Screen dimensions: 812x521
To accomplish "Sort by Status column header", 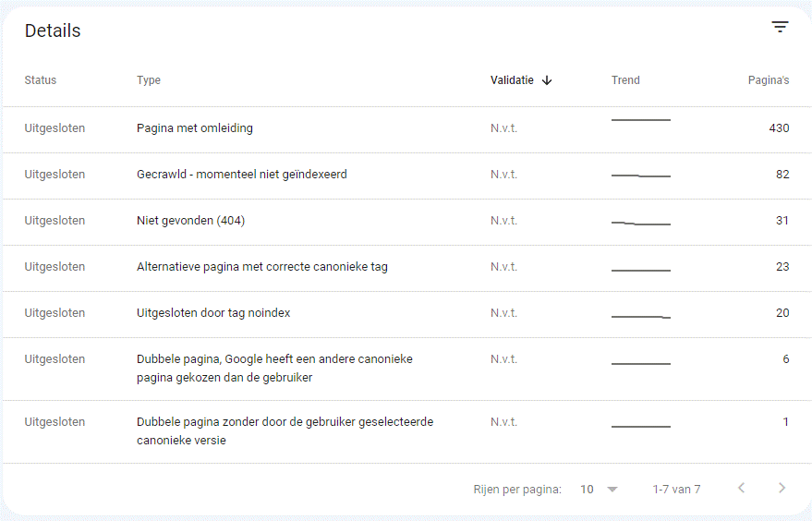I will [x=41, y=80].
